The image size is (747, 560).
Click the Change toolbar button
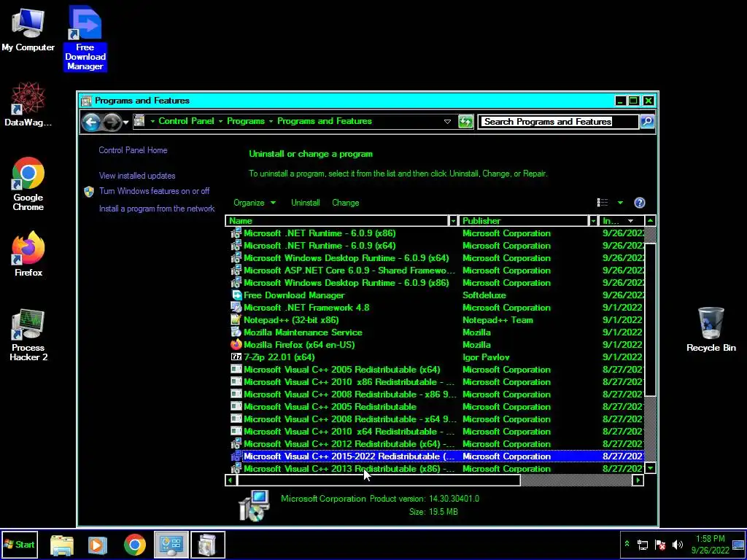point(345,203)
